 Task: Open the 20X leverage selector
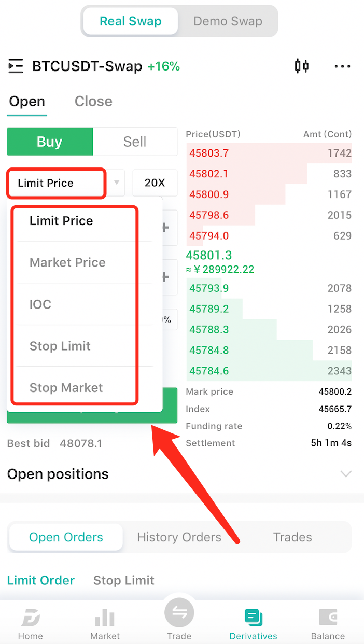(x=155, y=183)
